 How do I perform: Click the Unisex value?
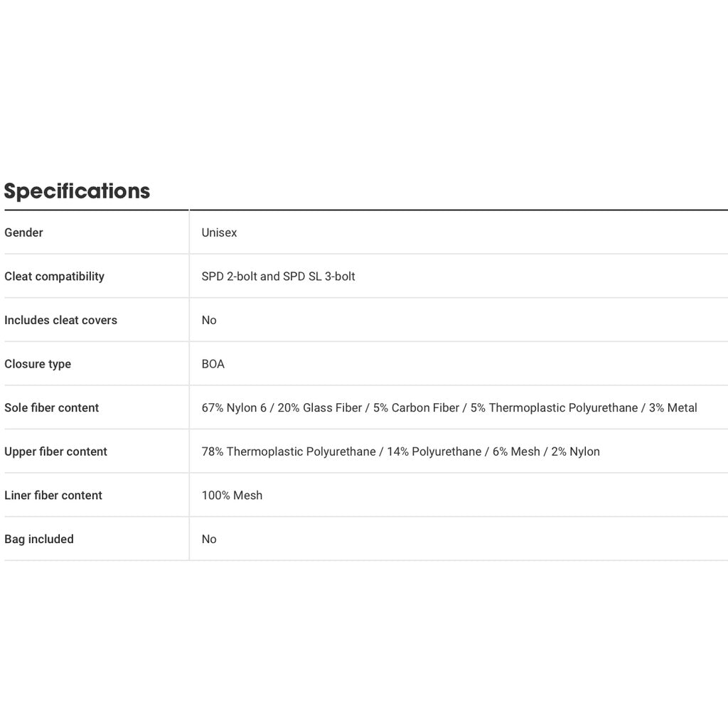219,232
